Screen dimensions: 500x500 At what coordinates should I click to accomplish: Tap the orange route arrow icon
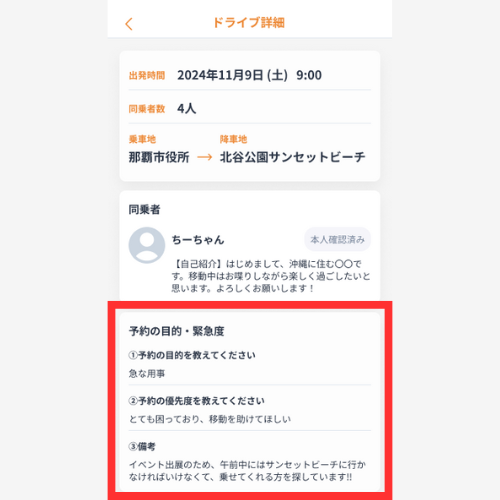[205, 157]
